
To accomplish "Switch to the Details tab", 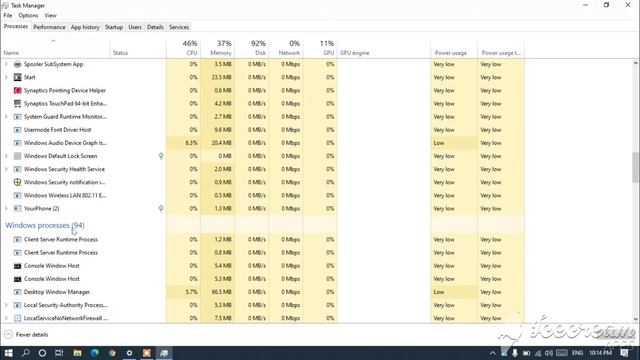I will [155, 27].
